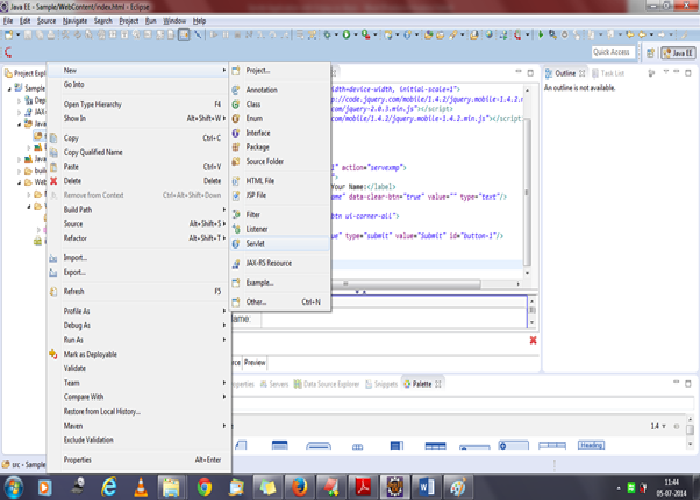Choose Delete from the context menu
The image size is (700, 500).
click(139, 181)
